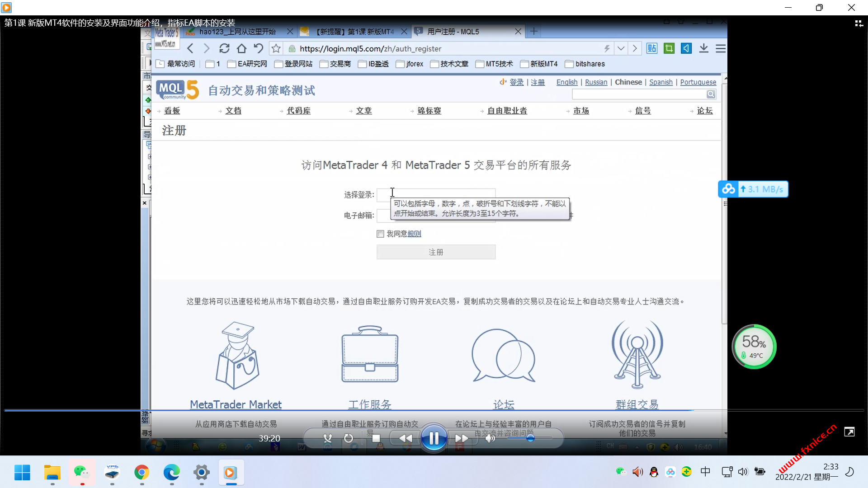868x488 pixels.
Task: Open the 锦标赛 navigation item
Action: (429, 111)
